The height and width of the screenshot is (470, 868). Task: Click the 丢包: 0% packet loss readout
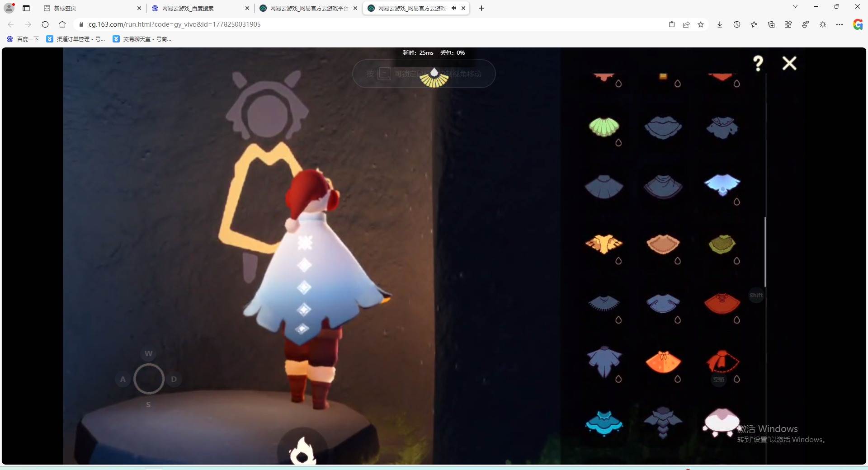point(453,53)
